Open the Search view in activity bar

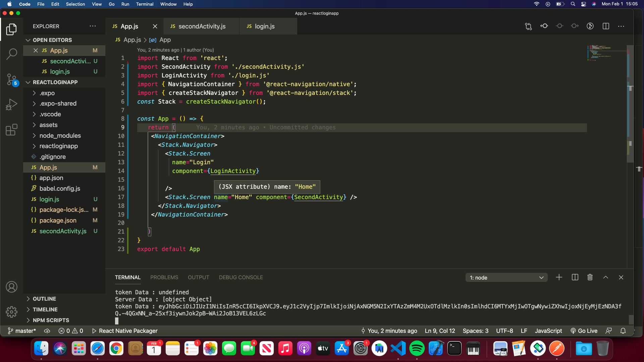click(11, 54)
